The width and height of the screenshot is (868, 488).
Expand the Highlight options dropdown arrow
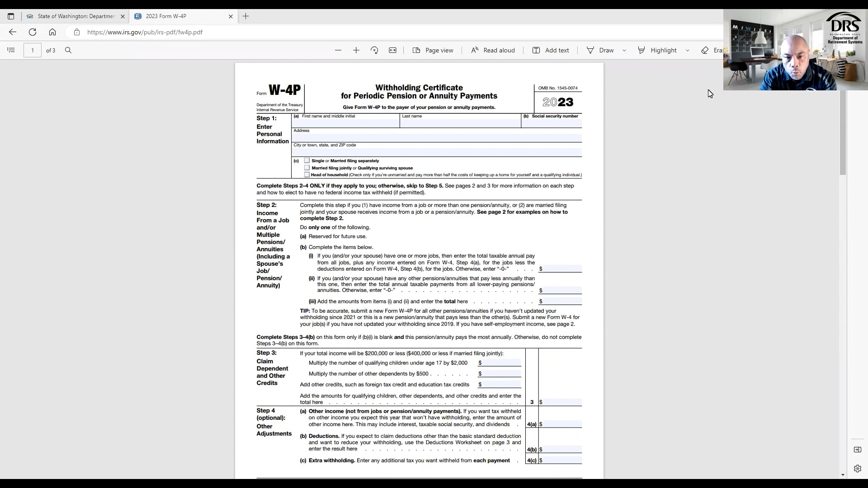pos(688,50)
